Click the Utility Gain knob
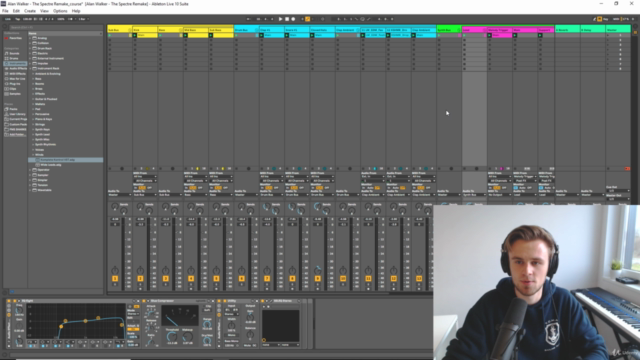This screenshot has height=360, width=640. pos(250,317)
